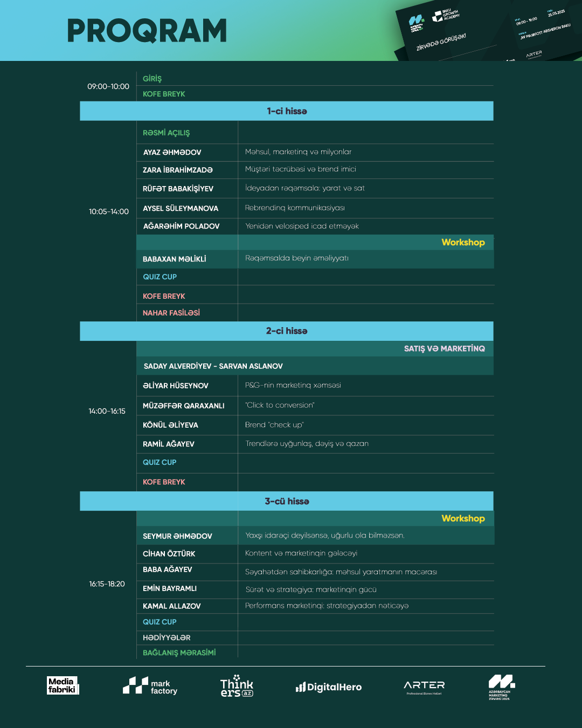Screen dimensions: 582x728
Task: Click speaker name AYAZ ƏHMƏDOV
Action: pyautogui.click(x=172, y=153)
